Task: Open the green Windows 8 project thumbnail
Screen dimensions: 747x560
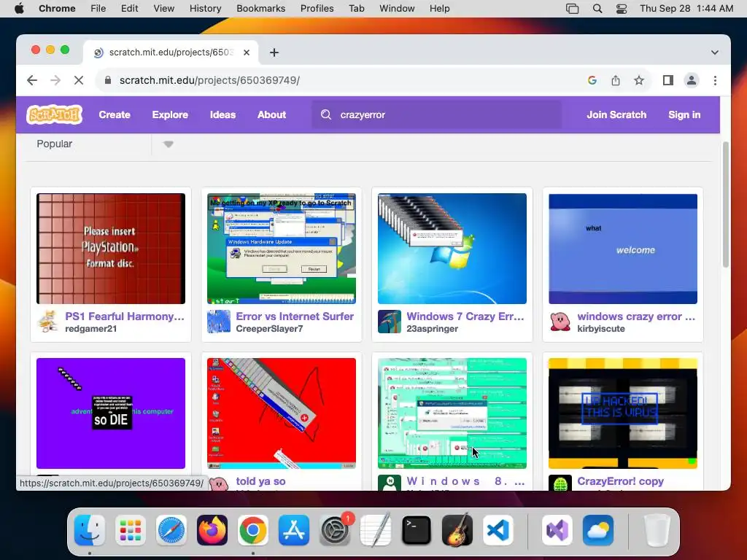Action: pyautogui.click(x=452, y=413)
